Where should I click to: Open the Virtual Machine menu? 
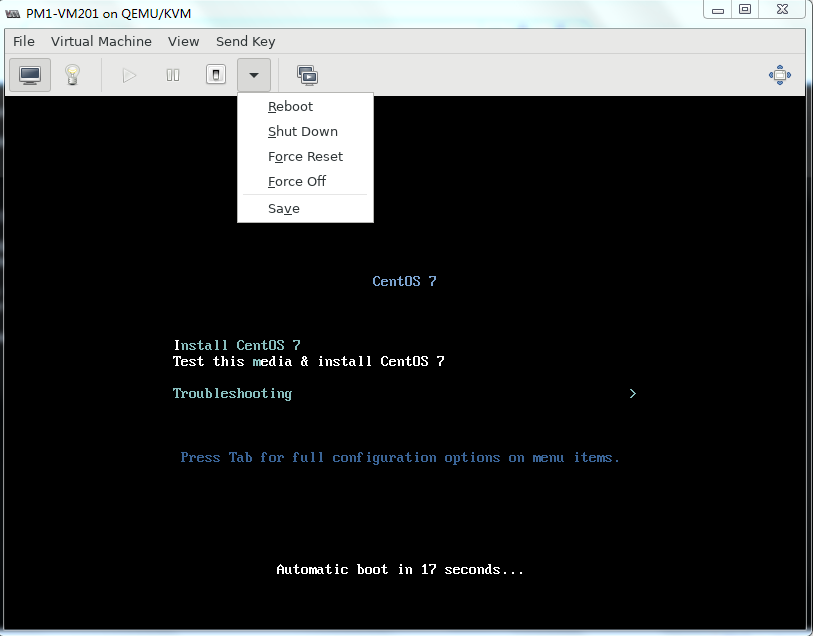101,41
